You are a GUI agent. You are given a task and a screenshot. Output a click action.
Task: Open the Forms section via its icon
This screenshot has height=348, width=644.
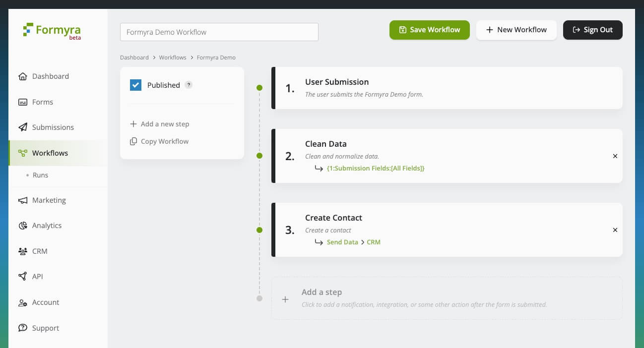tap(23, 102)
